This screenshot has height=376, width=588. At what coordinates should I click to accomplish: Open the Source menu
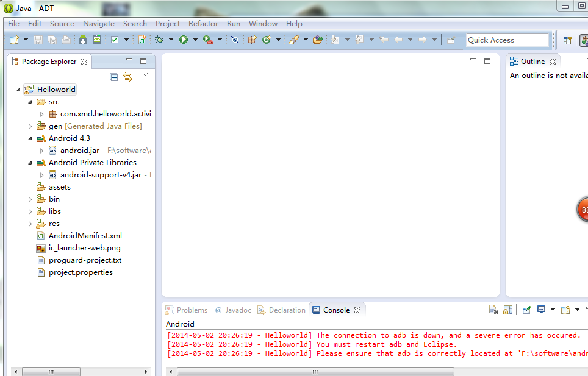(x=62, y=24)
